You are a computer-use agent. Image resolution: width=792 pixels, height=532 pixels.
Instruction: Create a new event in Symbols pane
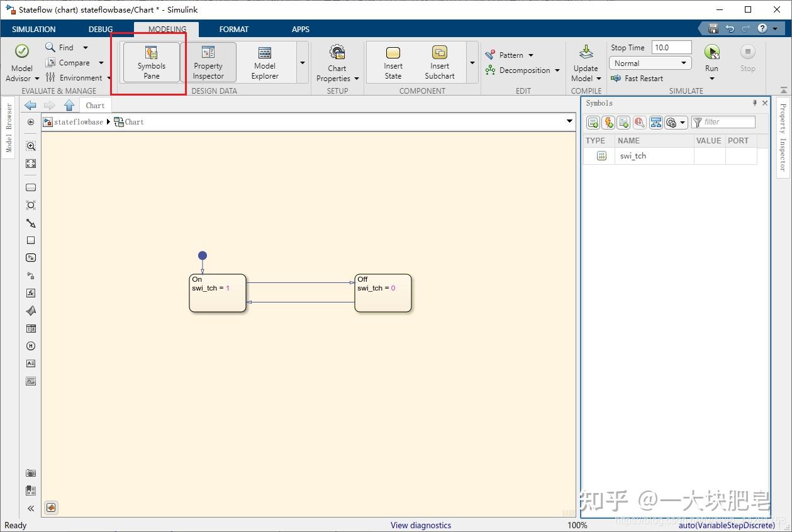click(608, 122)
